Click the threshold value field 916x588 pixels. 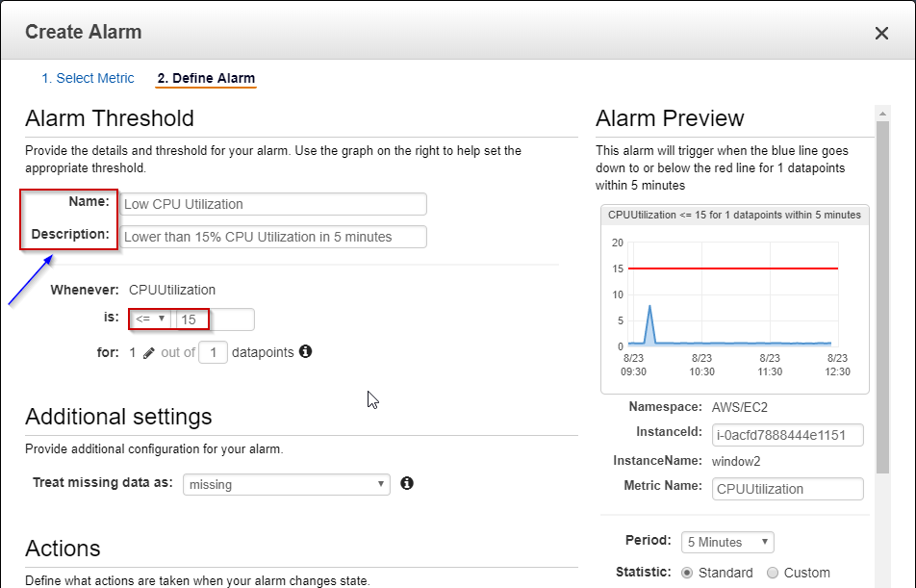(x=214, y=320)
